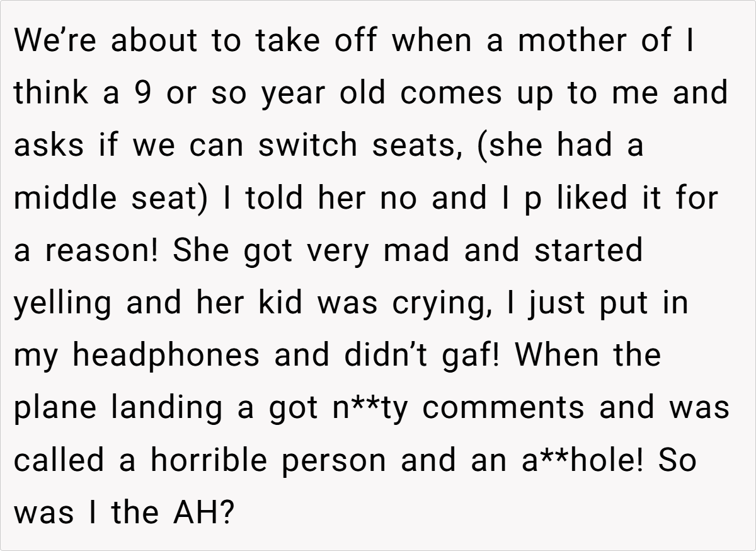
Task: Click the word "headphones"
Action: click(x=166, y=355)
